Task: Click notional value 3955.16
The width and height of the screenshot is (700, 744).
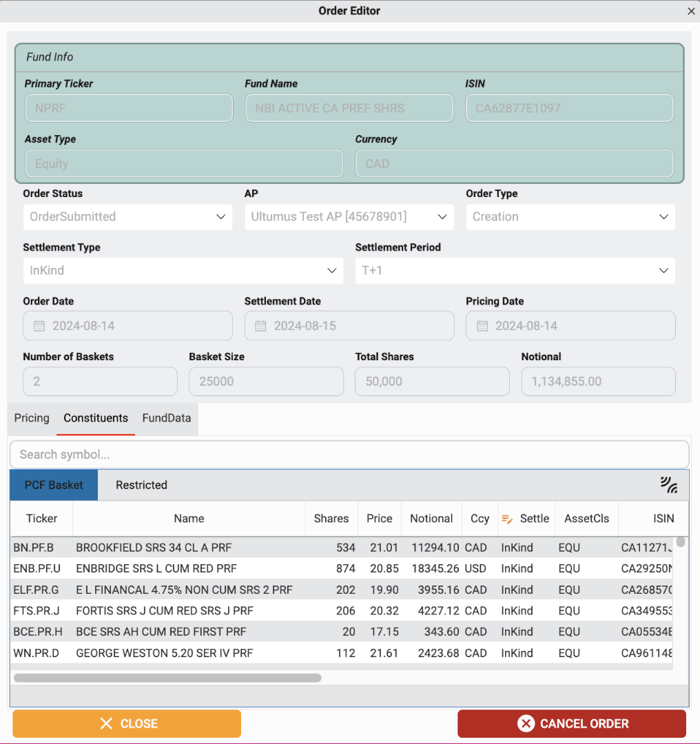Action: pyautogui.click(x=439, y=590)
